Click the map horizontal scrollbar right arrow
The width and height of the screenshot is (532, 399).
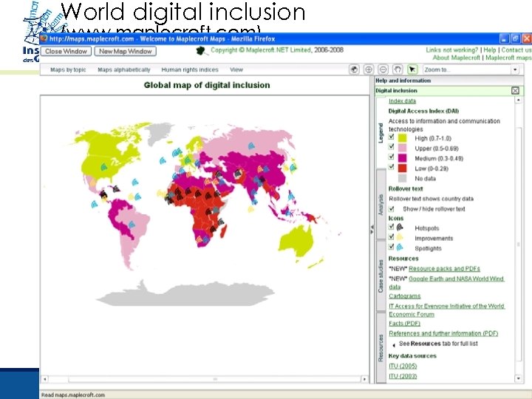coord(364,379)
